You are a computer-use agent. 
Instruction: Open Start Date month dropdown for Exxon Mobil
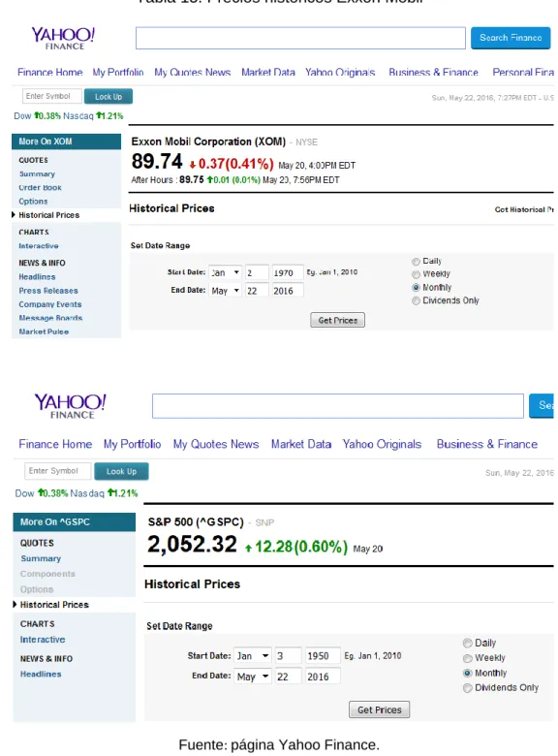click(225, 272)
